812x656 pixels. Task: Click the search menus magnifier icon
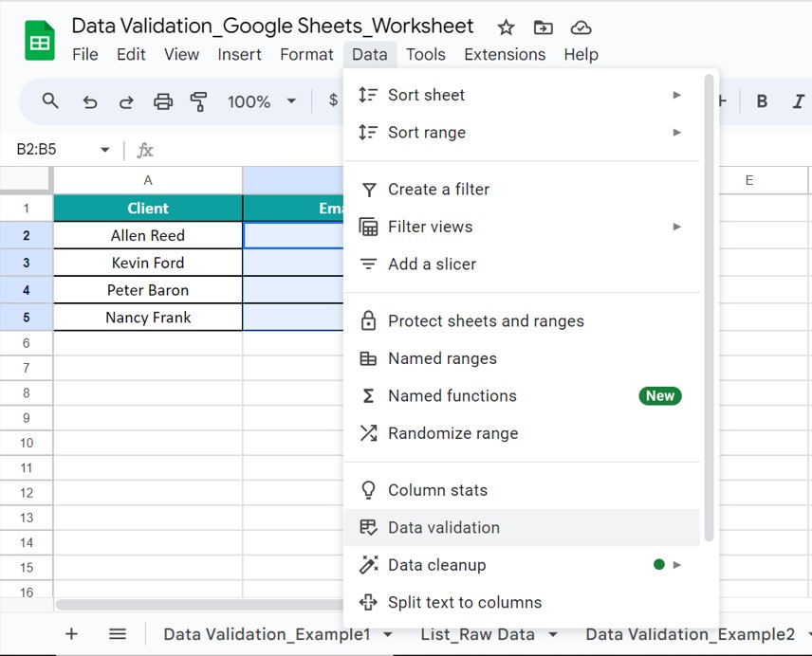coord(50,100)
